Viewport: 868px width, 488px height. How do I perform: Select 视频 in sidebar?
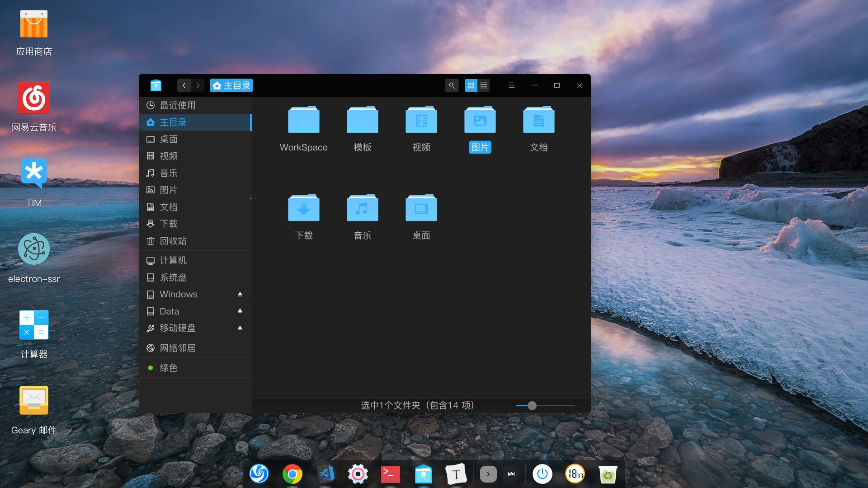click(195, 156)
